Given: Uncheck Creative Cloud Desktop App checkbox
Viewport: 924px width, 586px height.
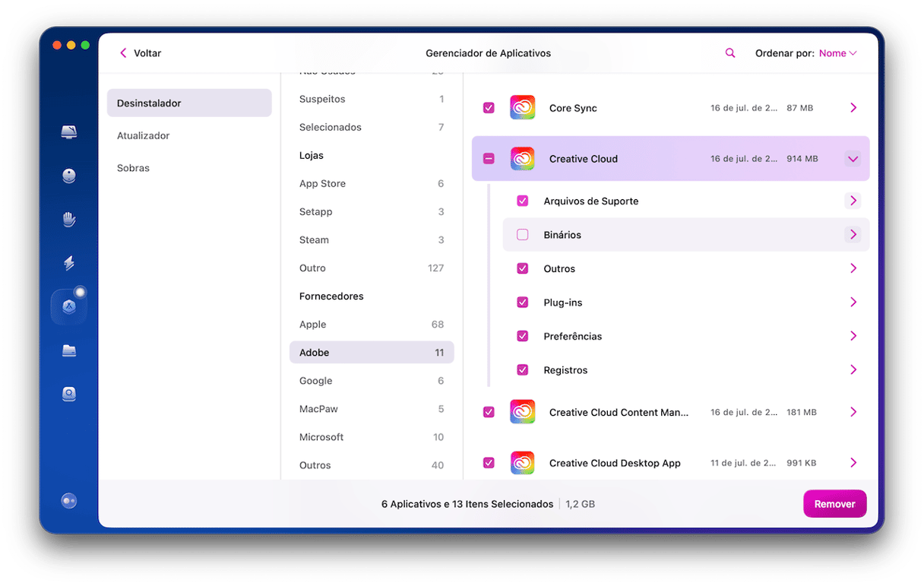Looking at the screenshot, I should [489, 463].
